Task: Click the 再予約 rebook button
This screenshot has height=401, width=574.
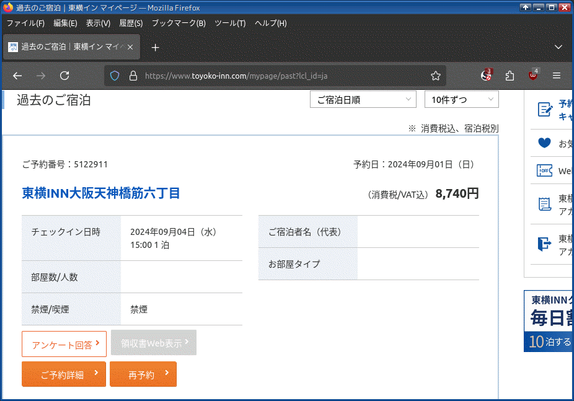Action: 143,374
